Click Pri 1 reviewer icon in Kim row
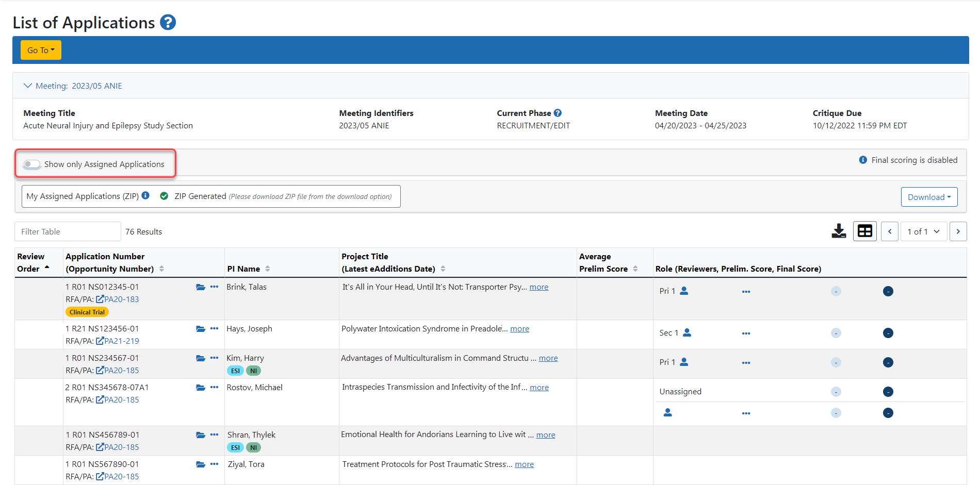Viewport: 980px width, 485px height. pos(684,362)
